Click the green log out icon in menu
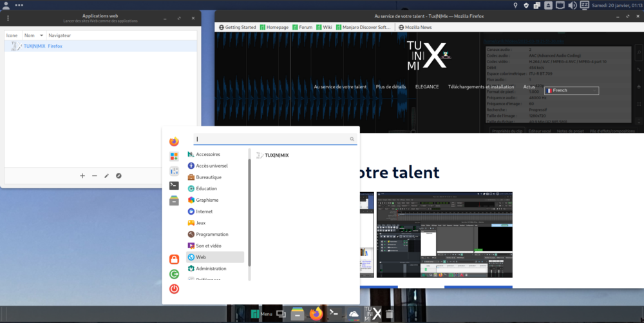This screenshot has width=644, height=323. click(x=174, y=274)
